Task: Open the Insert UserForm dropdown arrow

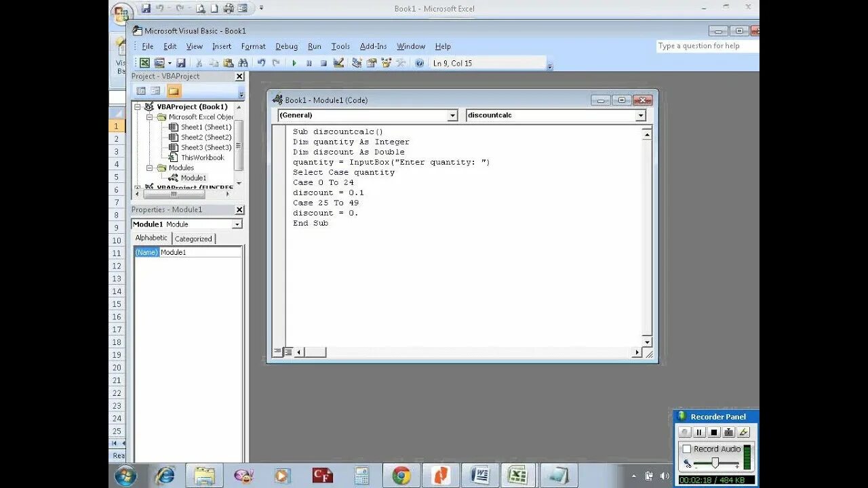Action: 170,63
